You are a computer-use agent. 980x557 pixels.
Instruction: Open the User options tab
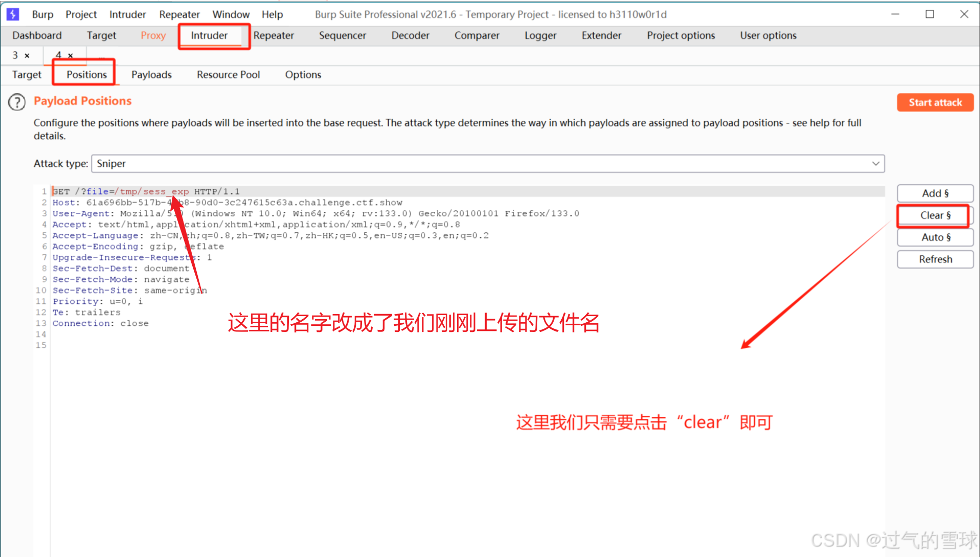768,35
